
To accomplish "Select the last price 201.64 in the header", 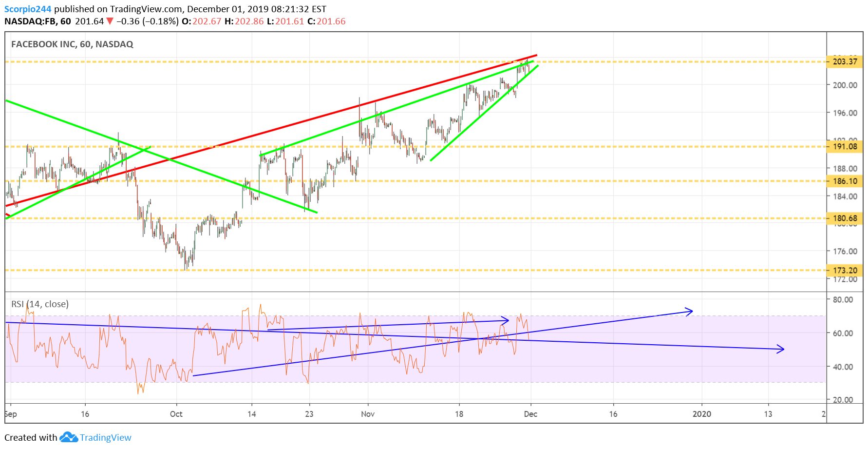I will pos(90,21).
